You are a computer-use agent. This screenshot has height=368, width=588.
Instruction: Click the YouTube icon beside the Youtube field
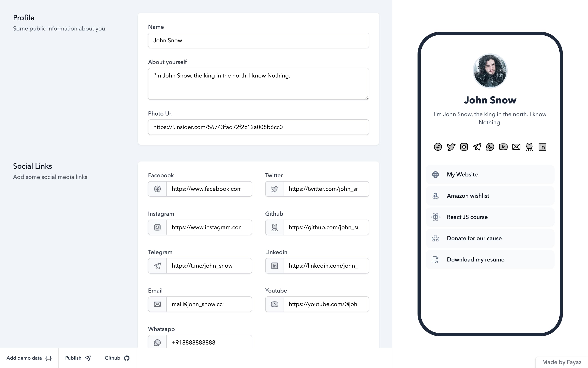[x=275, y=304]
